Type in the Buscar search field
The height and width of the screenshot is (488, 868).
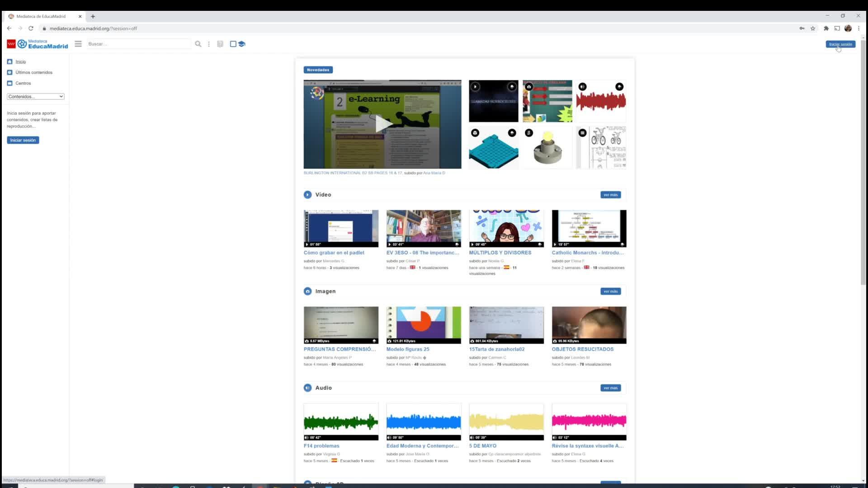[138, 44]
